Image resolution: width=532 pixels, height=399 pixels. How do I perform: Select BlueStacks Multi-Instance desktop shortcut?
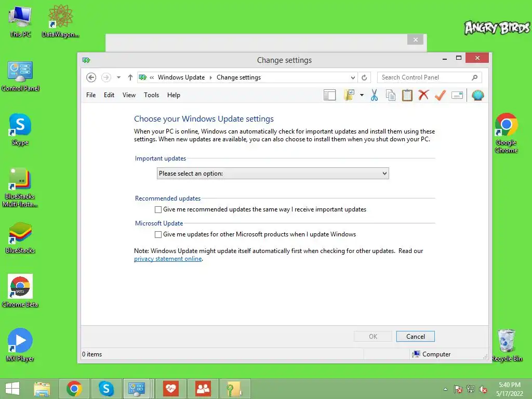tap(20, 188)
